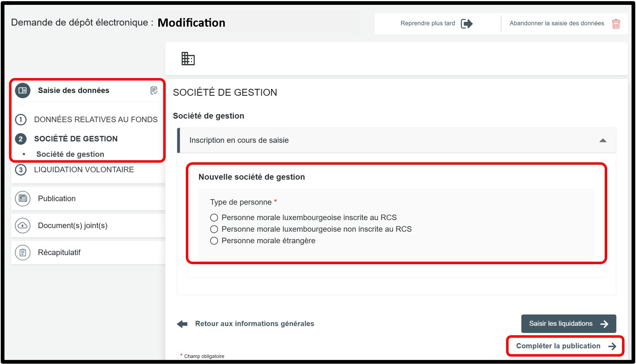Open the Publication section
636x364 pixels.
(x=57, y=199)
